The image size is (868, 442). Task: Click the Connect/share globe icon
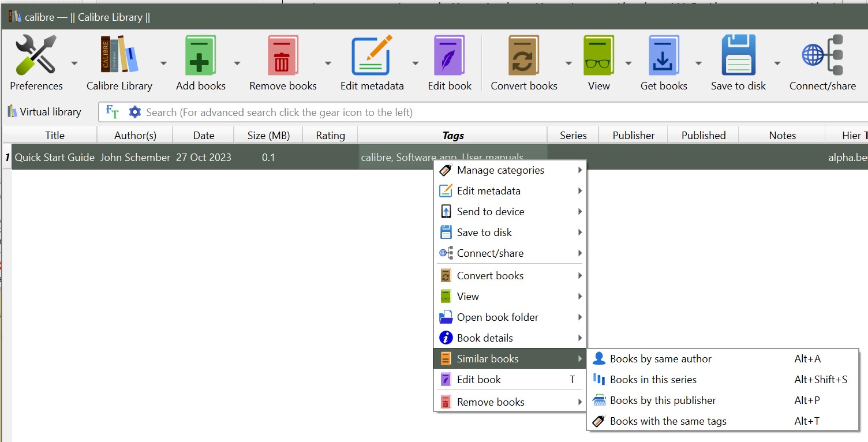click(822, 56)
